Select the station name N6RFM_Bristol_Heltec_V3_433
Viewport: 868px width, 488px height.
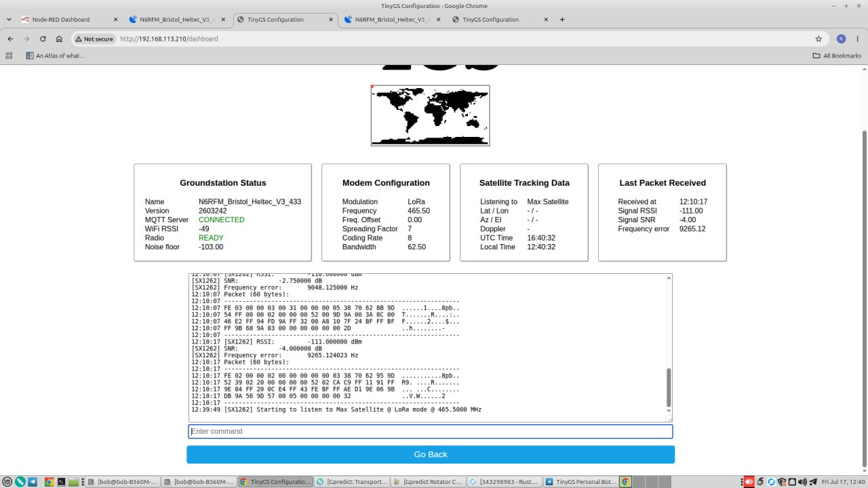tap(250, 202)
